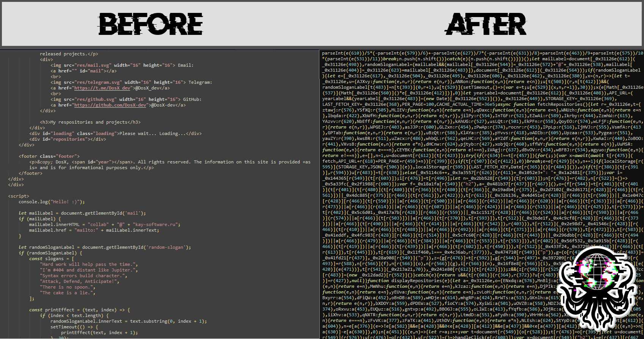Select the "I'm #404 and distant like Jupiter." string
The width and height of the screenshot is (644, 339).
pyautogui.click(x=88, y=270)
